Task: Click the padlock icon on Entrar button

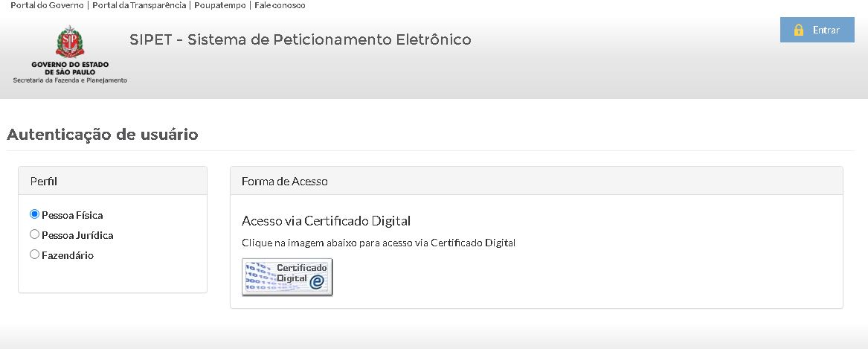Action: click(x=799, y=30)
